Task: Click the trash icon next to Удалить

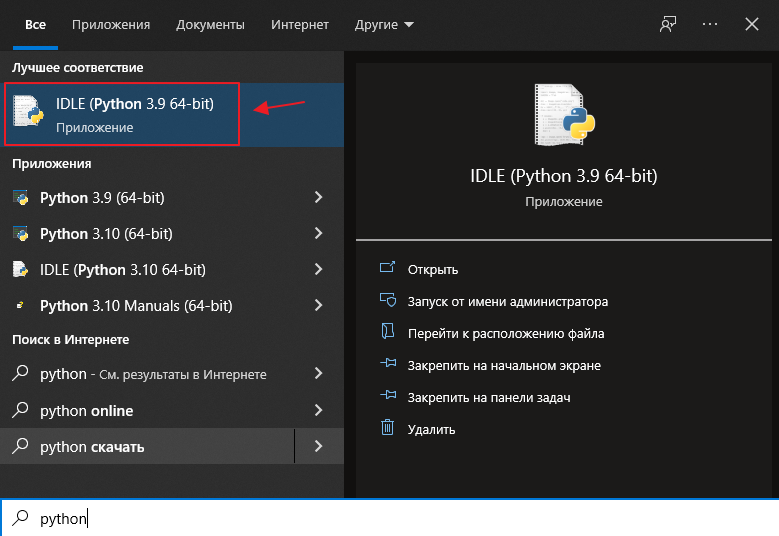Action: [x=388, y=428]
